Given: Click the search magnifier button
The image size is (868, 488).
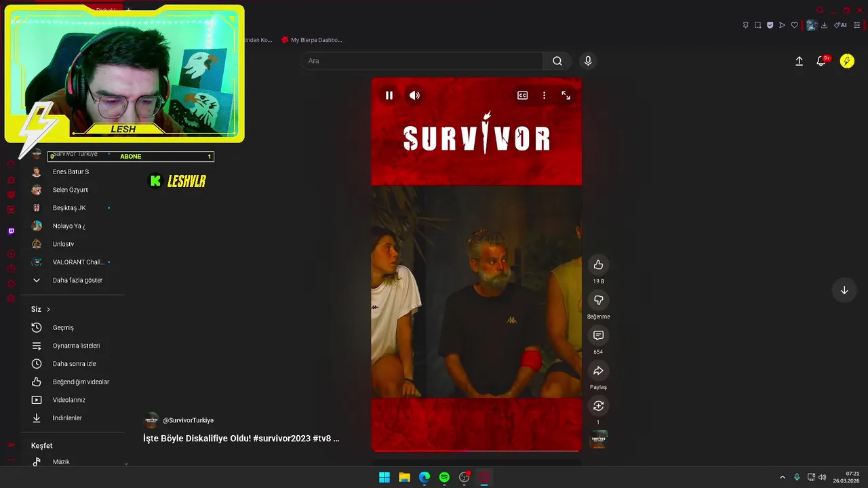Looking at the screenshot, I should coord(557,61).
